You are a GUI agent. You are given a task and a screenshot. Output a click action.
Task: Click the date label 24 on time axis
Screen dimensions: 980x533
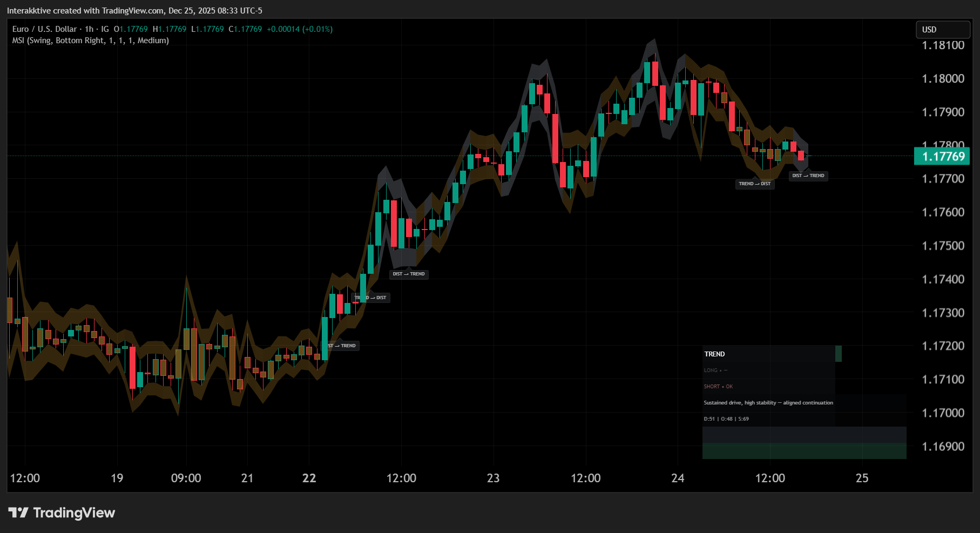pos(678,478)
